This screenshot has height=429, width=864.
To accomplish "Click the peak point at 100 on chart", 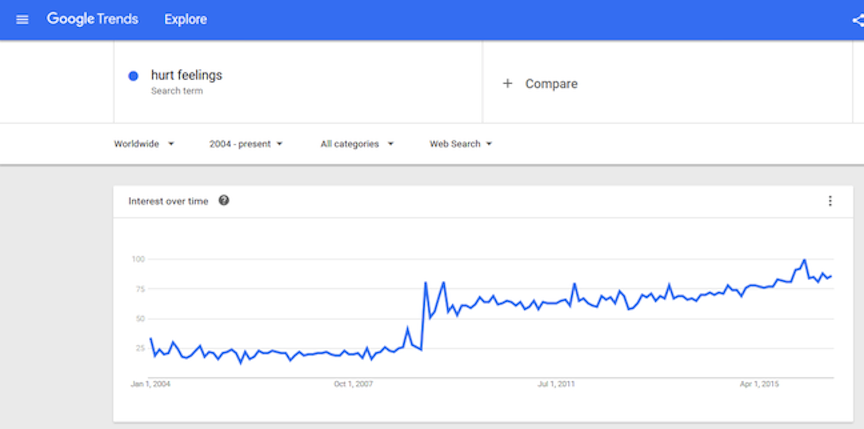I will click(x=804, y=259).
